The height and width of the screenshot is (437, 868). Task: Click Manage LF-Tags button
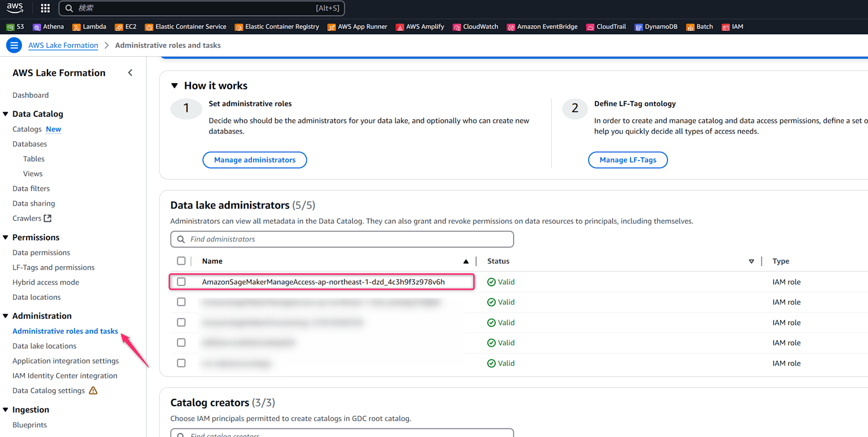point(628,160)
